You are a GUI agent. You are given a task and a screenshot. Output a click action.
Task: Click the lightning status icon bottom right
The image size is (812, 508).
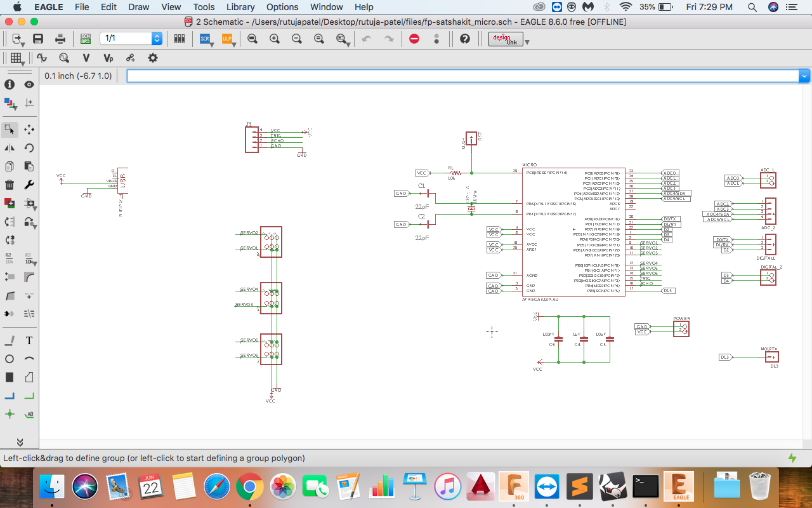click(x=792, y=458)
